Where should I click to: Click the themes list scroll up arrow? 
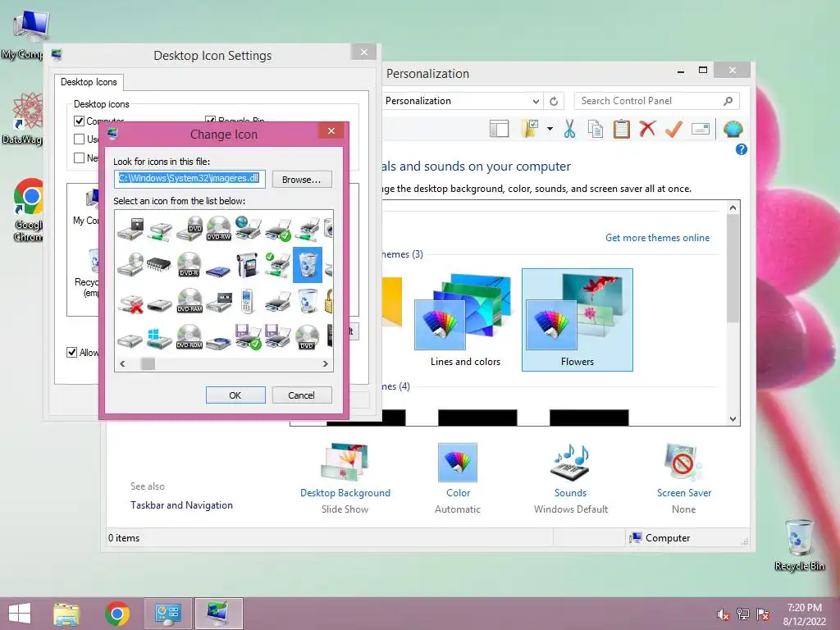tap(733, 208)
